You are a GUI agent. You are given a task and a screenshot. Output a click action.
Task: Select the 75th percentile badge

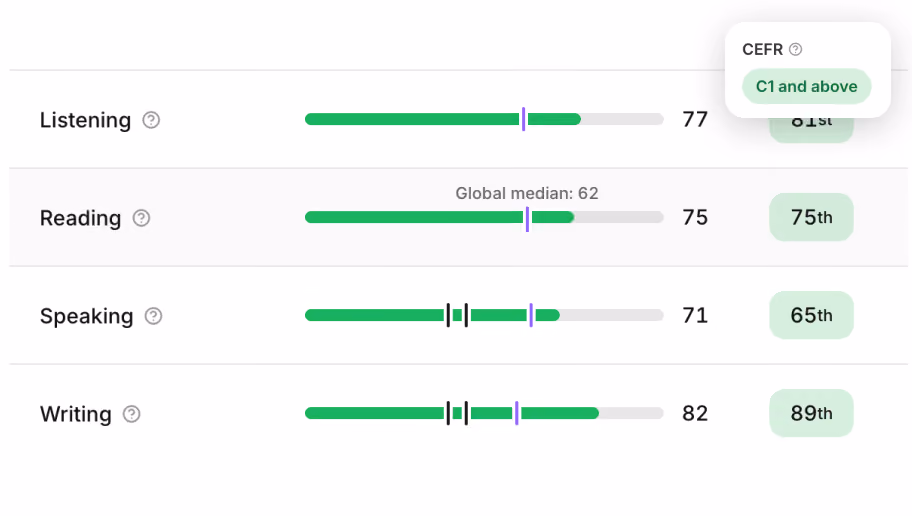point(811,217)
